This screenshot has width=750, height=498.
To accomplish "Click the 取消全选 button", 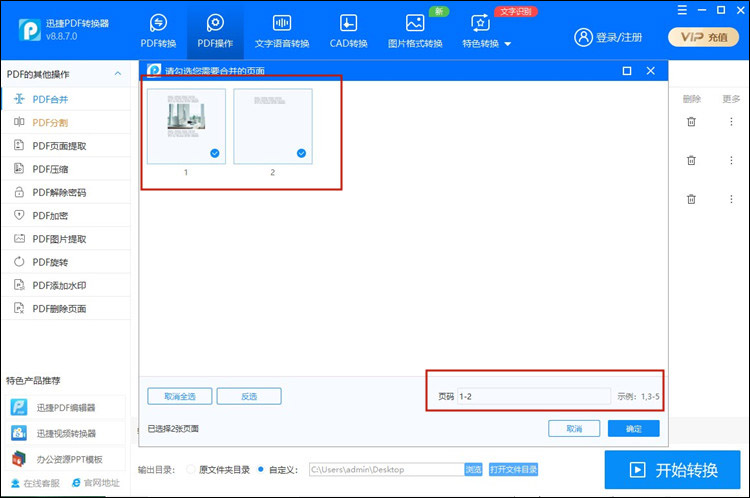I will click(x=180, y=396).
